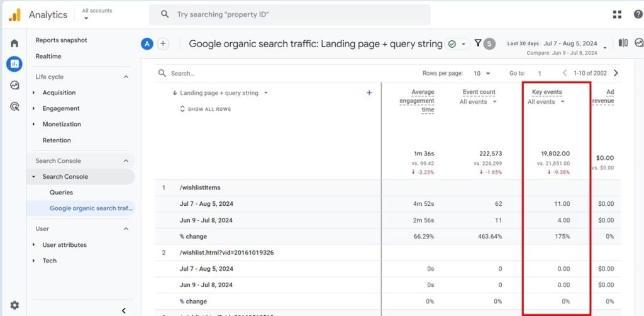Open the Rows per page dropdown
The height and width of the screenshot is (316, 644).
coord(482,74)
